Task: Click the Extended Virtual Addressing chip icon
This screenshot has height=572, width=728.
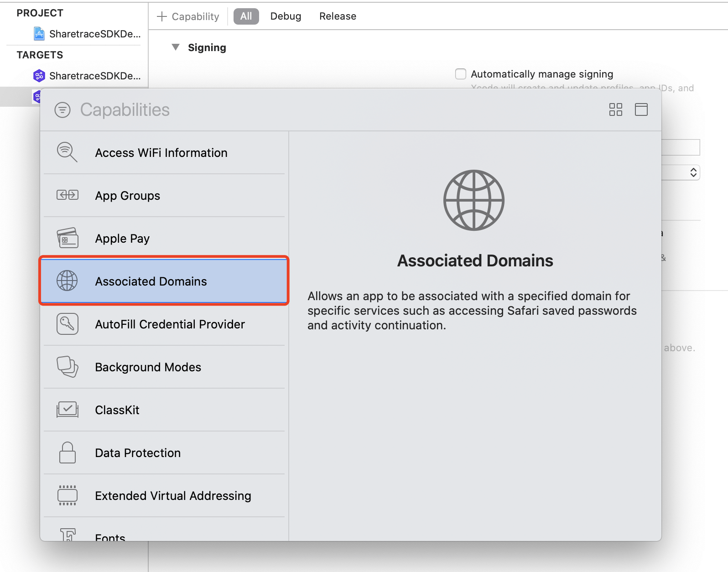Action: point(67,495)
